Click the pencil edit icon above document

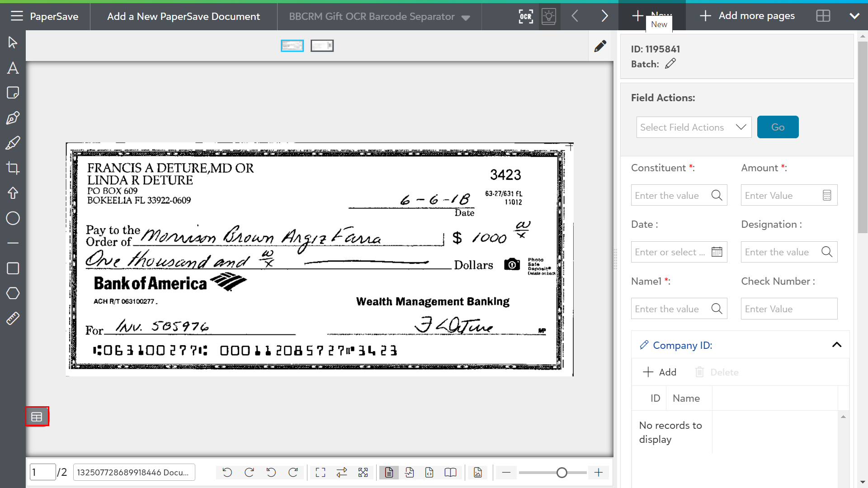pyautogui.click(x=600, y=46)
